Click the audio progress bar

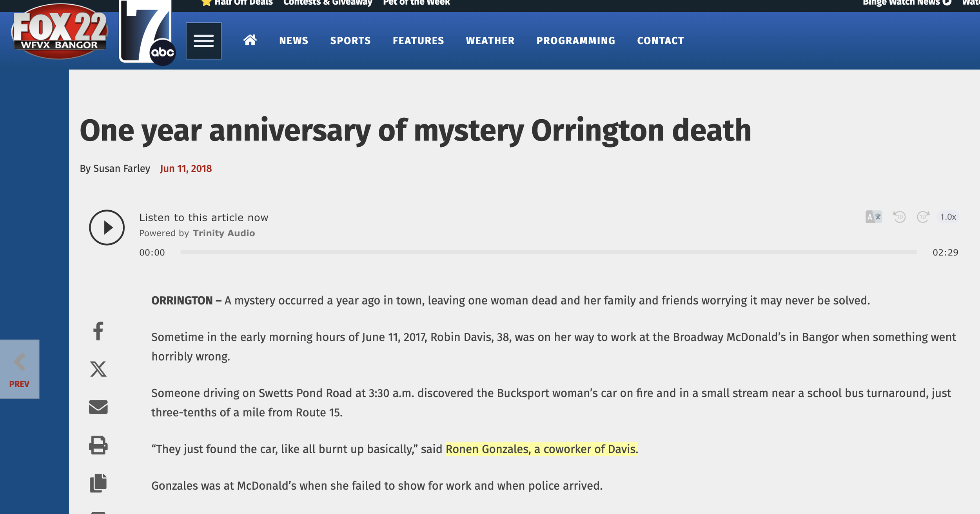(x=548, y=252)
